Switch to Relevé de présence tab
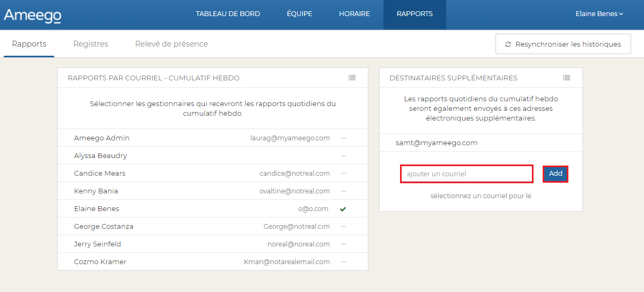The image size is (644, 292). pyautogui.click(x=172, y=44)
